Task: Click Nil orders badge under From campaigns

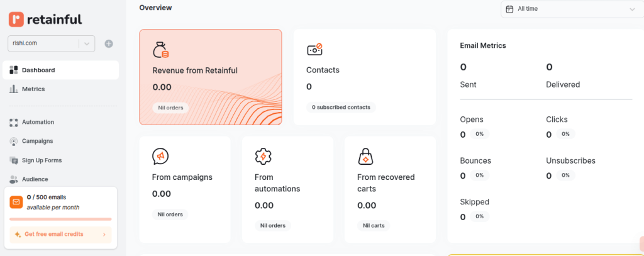Action: coord(170,214)
